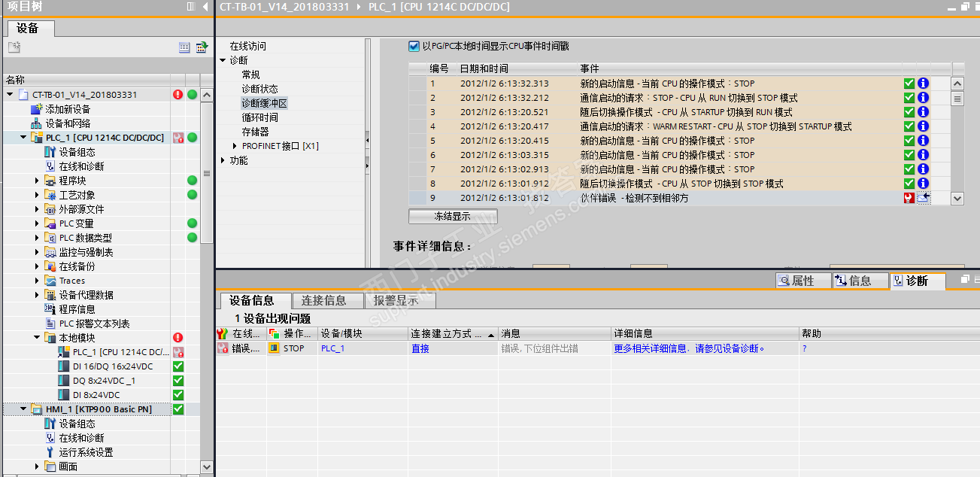Image resolution: width=980 pixels, height=477 pixels.
Task: Click info icon for diagnostic event 4
Action: click(x=923, y=126)
